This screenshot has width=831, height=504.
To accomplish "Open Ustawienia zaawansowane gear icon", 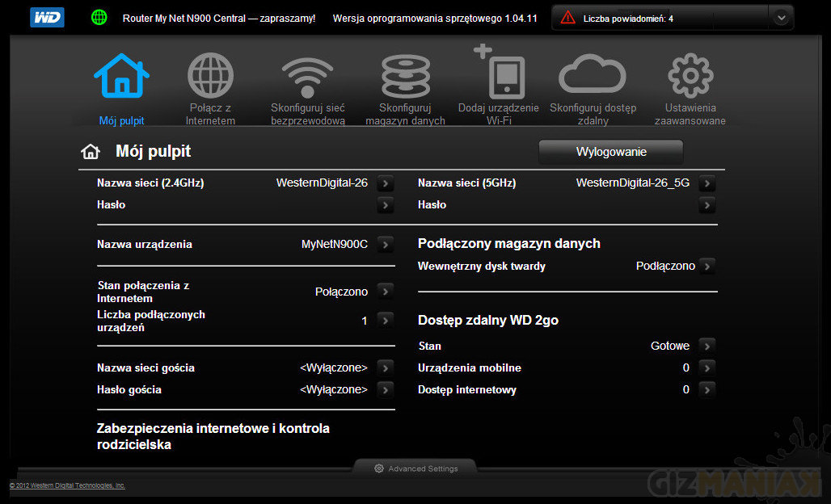I will click(x=690, y=77).
